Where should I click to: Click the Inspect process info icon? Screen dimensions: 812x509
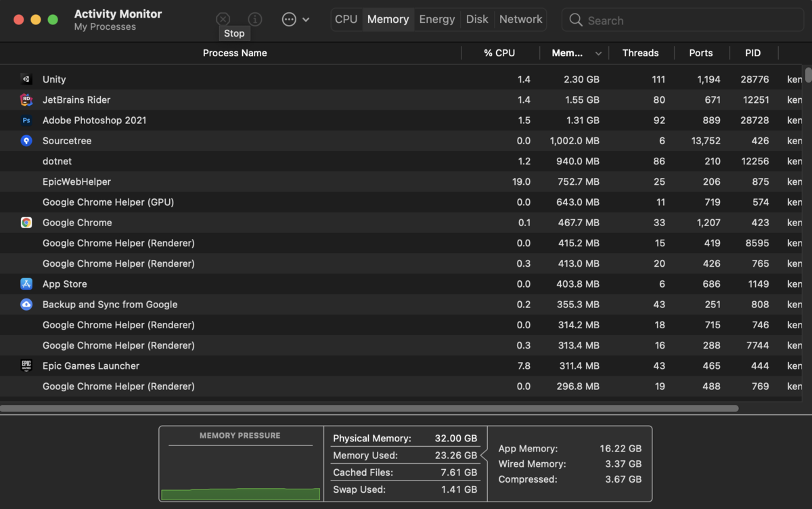click(255, 20)
